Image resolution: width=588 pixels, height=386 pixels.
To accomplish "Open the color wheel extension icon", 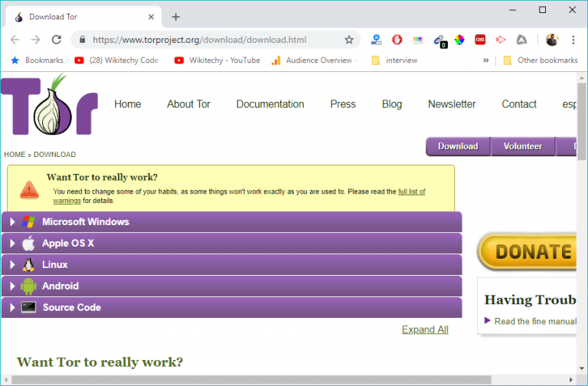I will coord(459,40).
